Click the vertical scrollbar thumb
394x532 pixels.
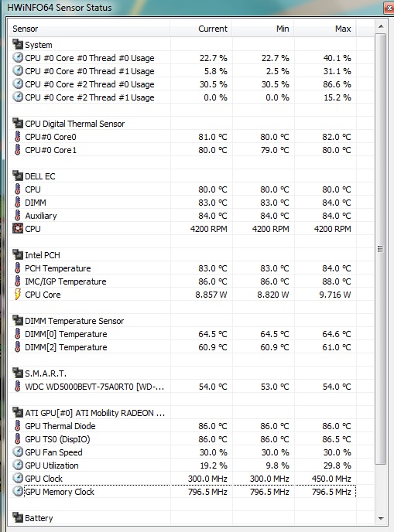(x=380, y=249)
